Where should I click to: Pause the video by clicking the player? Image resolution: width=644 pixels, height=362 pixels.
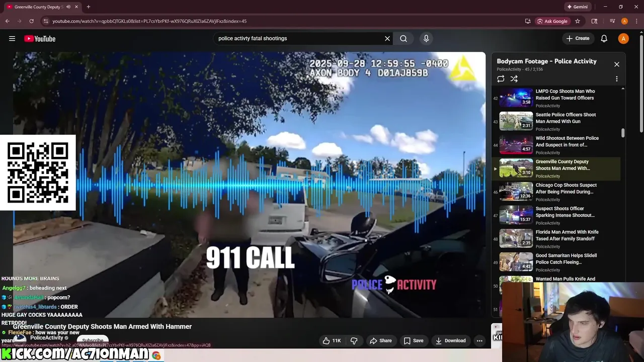250,185
